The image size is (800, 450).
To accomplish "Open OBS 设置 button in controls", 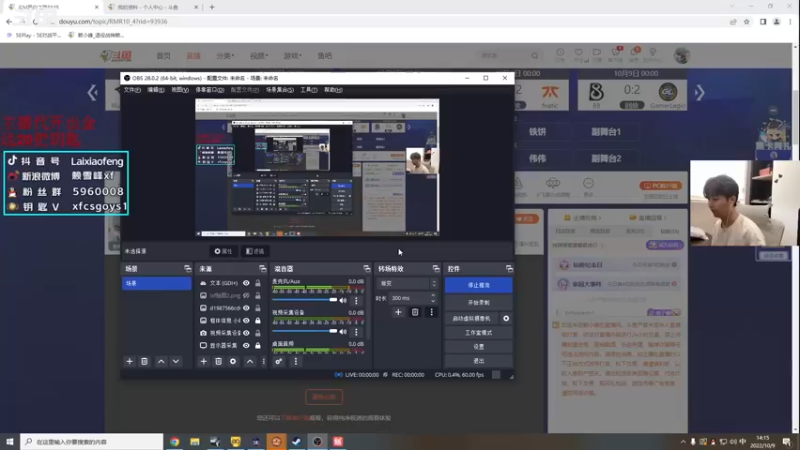I will (479, 346).
